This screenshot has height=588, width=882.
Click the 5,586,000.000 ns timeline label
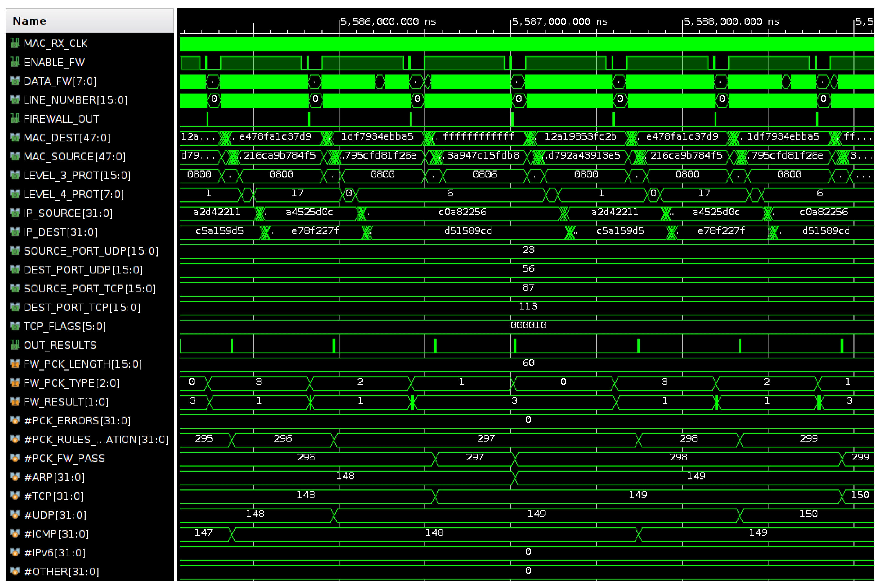(x=388, y=21)
